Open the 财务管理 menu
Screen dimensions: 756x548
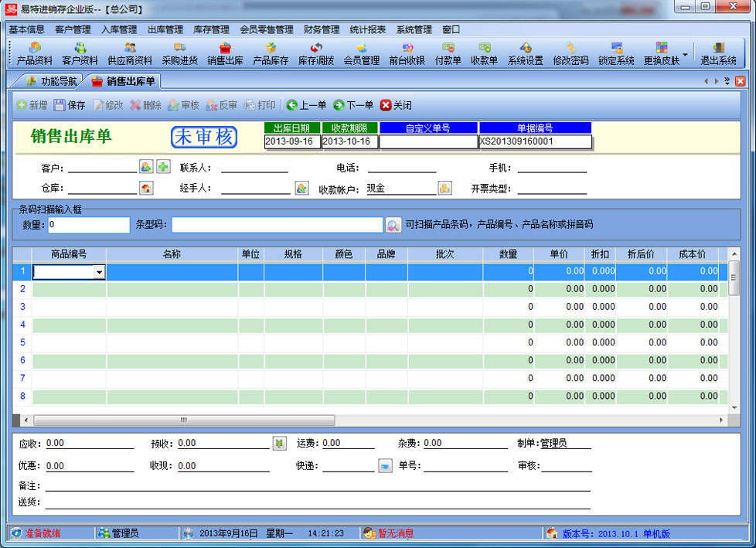[x=322, y=29]
